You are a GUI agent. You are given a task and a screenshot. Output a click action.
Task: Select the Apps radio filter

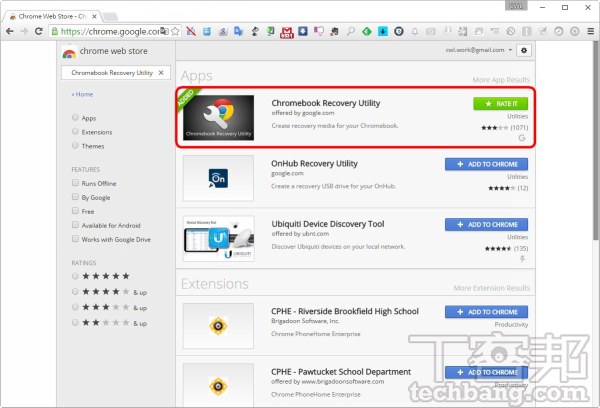click(75, 118)
